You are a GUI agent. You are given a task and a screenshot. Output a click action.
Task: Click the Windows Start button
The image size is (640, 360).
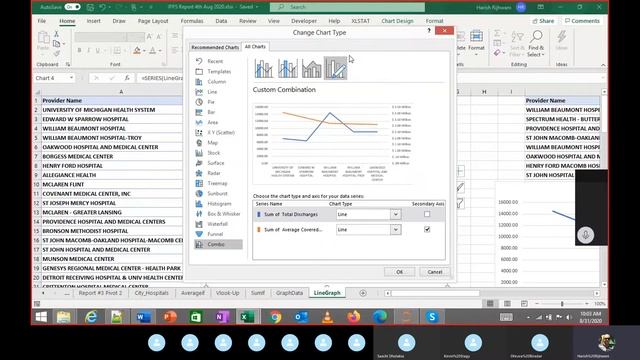click(41, 317)
